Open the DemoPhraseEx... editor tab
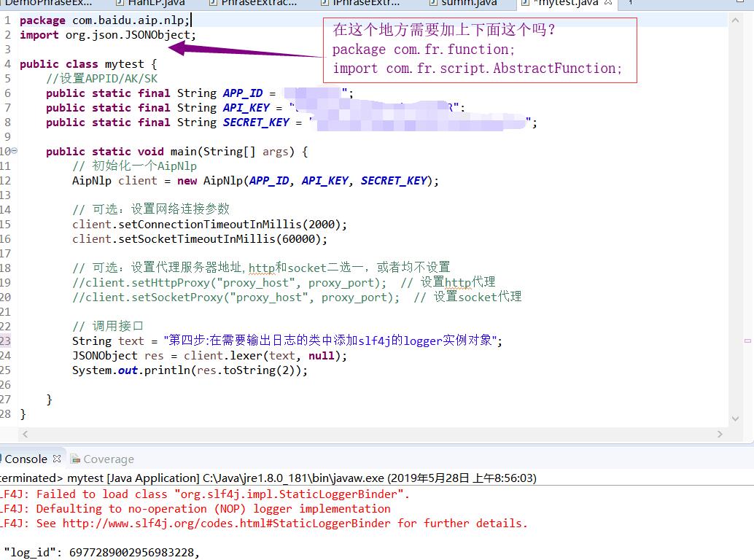The height and width of the screenshot is (560, 754). coord(48,3)
